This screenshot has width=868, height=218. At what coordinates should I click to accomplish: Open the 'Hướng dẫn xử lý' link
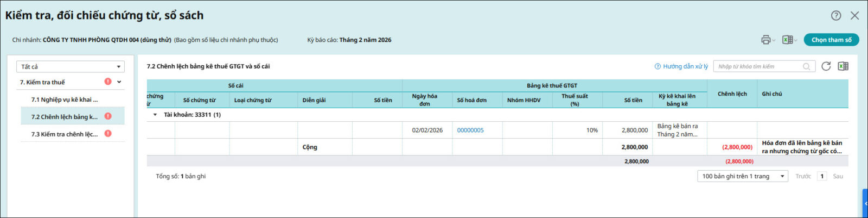pos(681,66)
